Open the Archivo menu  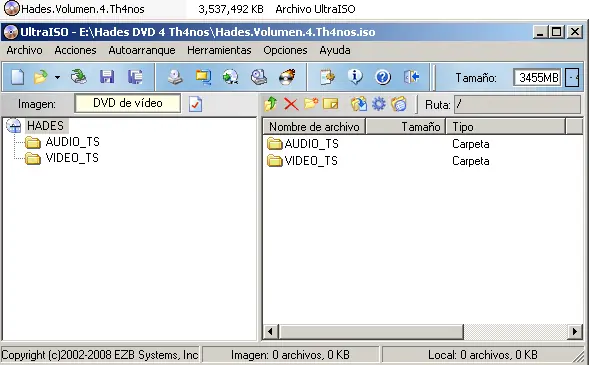click(24, 50)
